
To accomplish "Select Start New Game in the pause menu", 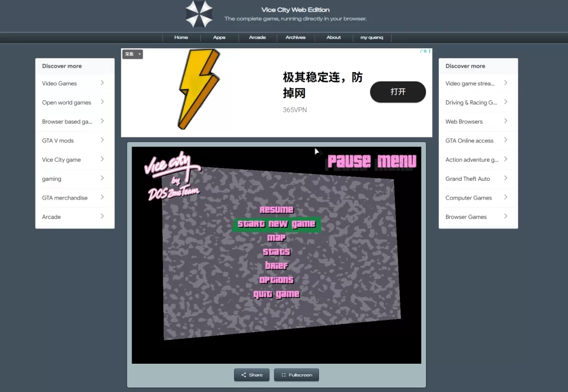I will coord(276,225).
